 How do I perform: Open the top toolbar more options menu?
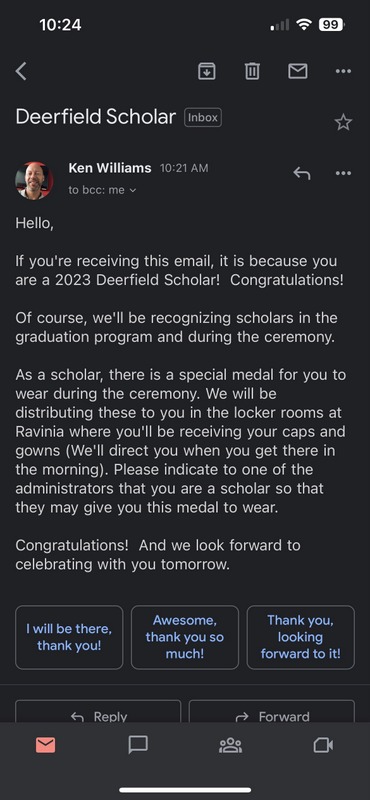(x=343, y=71)
